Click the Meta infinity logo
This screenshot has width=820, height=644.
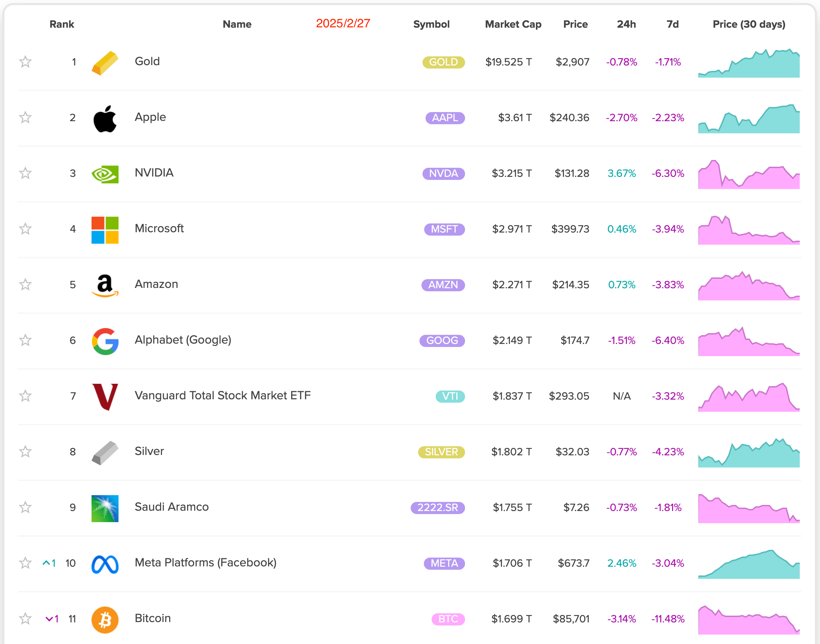click(105, 564)
